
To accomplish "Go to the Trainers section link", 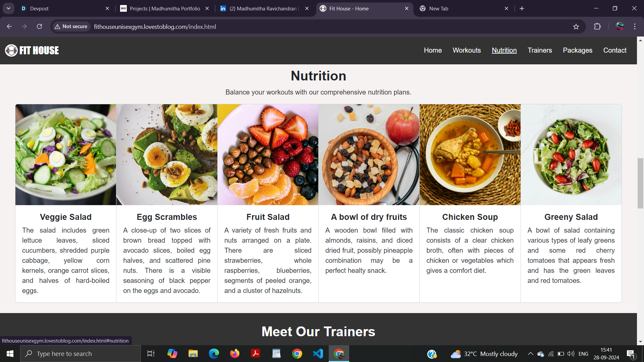I will tap(540, 50).
